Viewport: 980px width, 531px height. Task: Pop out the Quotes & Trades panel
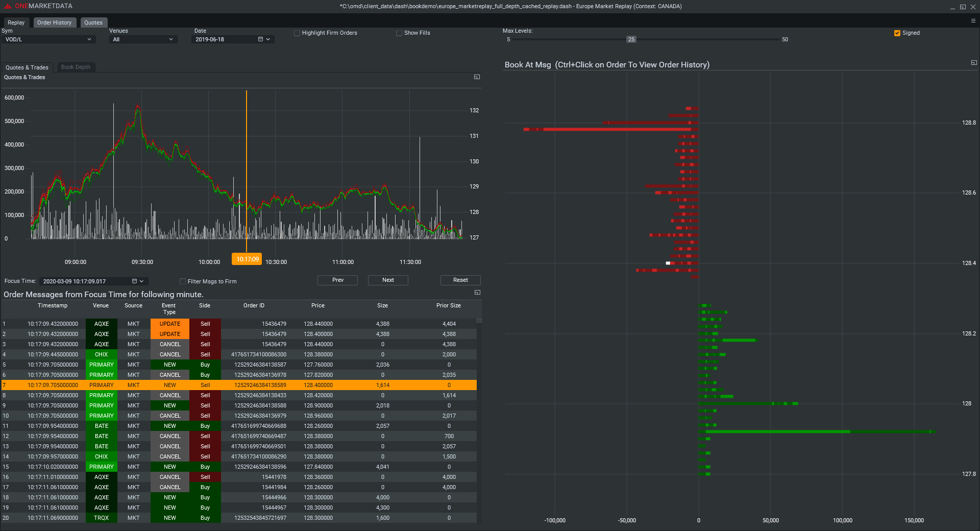477,77
